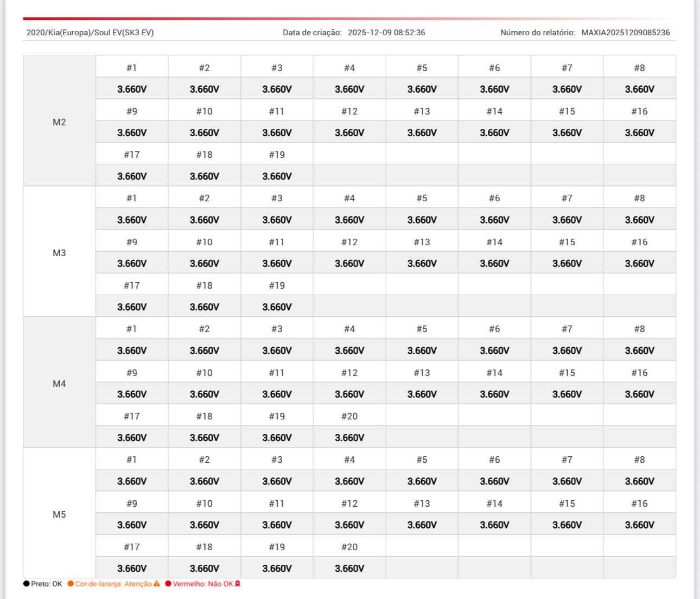Click the M4 module label cell
700x599 pixels.
pyautogui.click(x=59, y=384)
